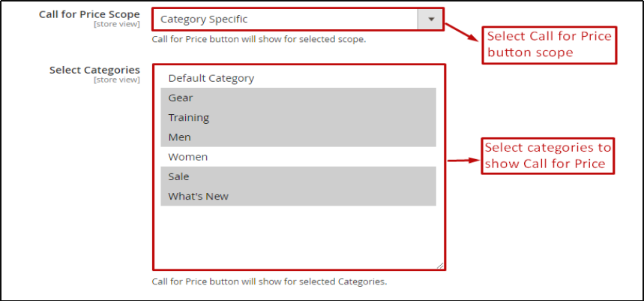Select Default Category in the categories list
This screenshot has height=301, width=644.
(211, 78)
